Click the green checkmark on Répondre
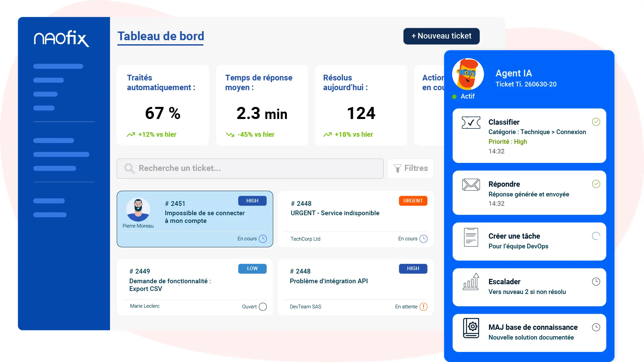 pyautogui.click(x=596, y=184)
